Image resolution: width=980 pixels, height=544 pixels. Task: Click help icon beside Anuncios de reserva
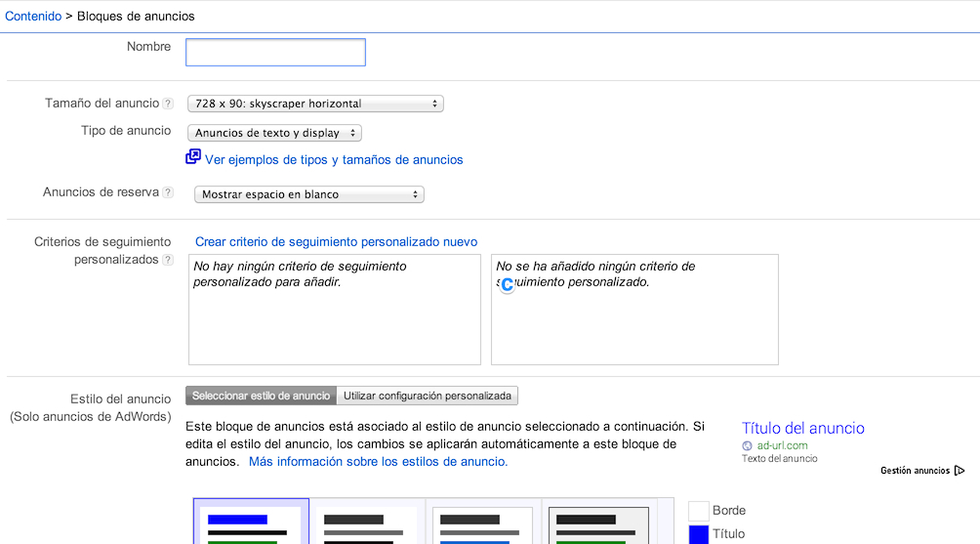[168, 193]
